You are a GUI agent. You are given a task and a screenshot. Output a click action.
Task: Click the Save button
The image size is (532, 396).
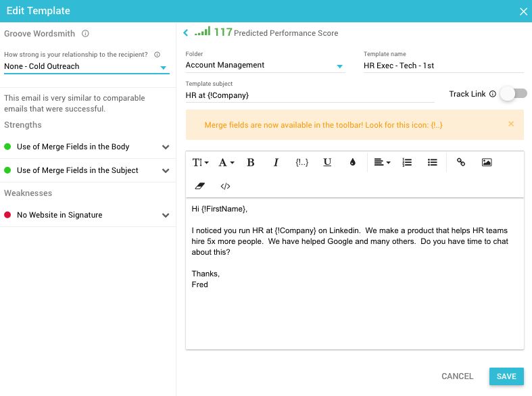click(x=506, y=376)
